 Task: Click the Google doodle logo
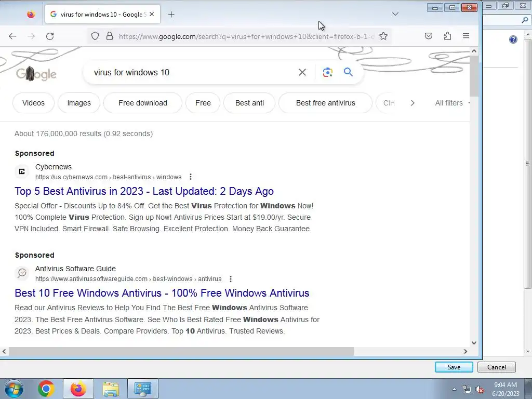36,73
